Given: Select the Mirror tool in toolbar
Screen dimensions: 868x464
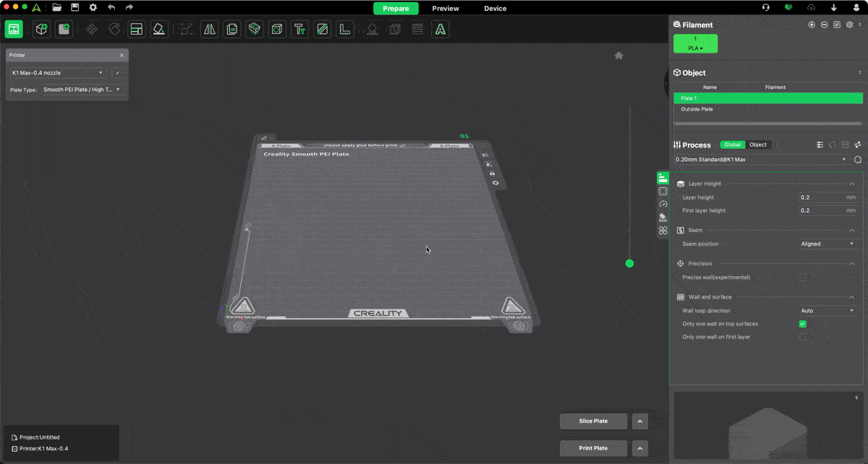Looking at the screenshot, I should pyautogui.click(x=210, y=30).
